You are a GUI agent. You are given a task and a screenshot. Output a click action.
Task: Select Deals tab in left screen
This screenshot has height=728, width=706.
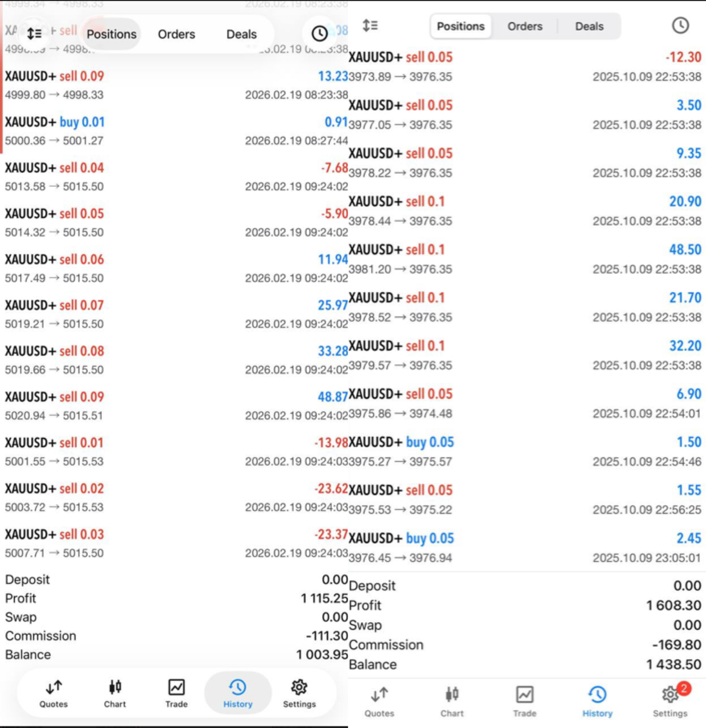coord(241,34)
